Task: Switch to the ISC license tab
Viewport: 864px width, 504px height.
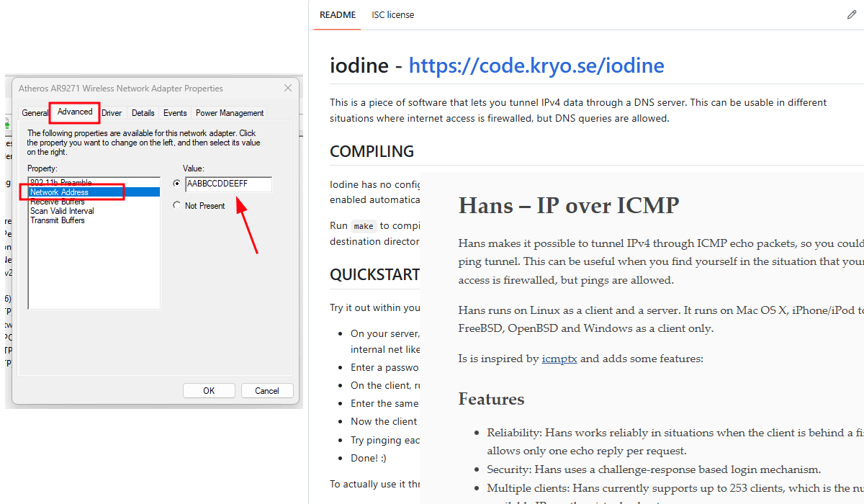Action: coord(393,14)
